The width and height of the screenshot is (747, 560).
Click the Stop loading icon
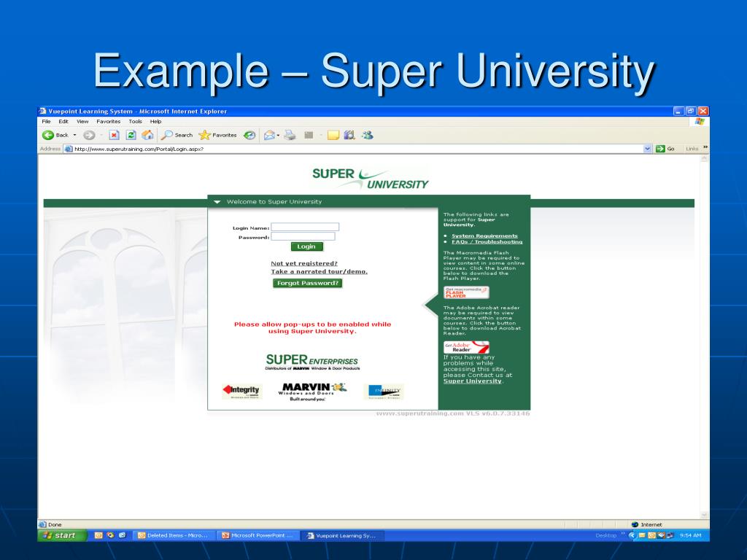pyautogui.click(x=114, y=135)
